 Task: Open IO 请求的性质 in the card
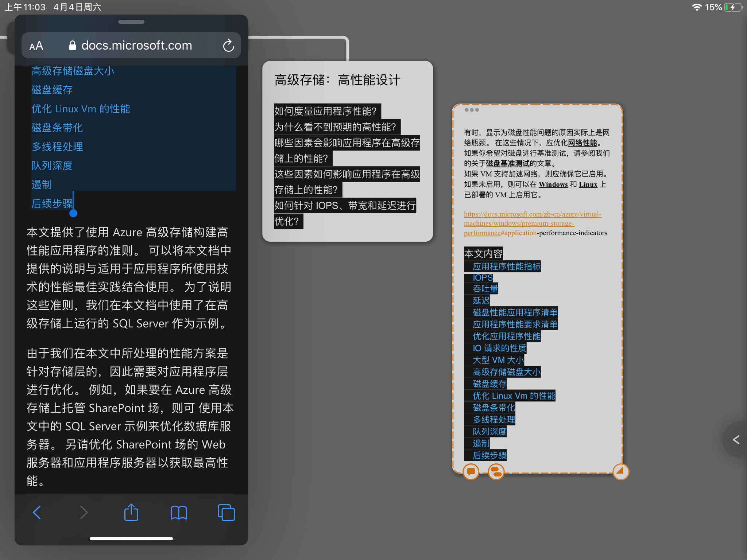tap(499, 348)
